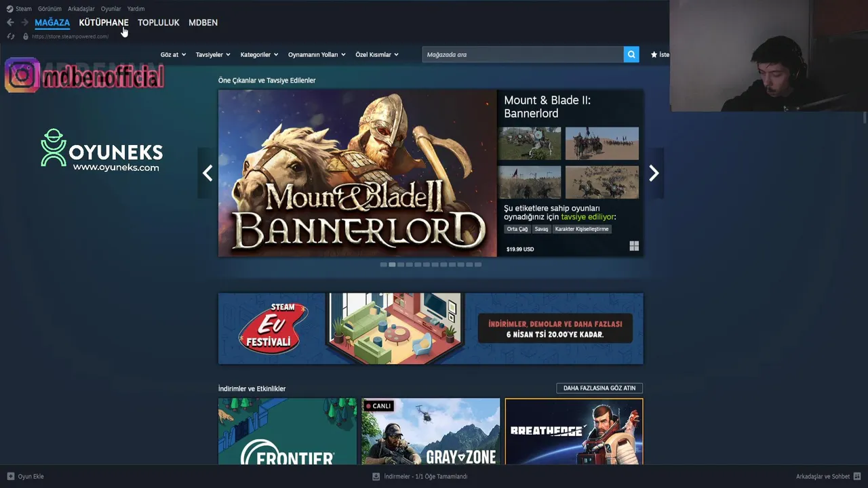The height and width of the screenshot is (488, 868).
Task: Show the next featured carousel game
Action: (654, 174)
